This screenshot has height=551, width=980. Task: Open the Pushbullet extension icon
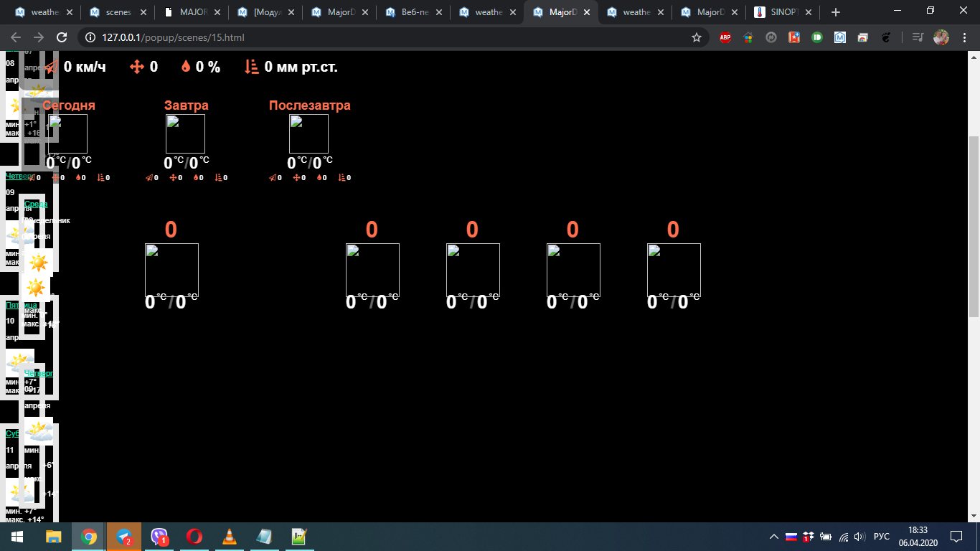click(816, 37)
